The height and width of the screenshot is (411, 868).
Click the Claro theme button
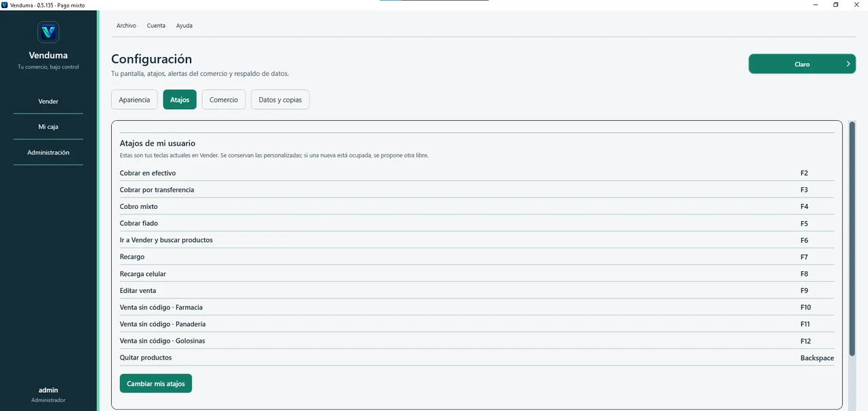point(802,64)
